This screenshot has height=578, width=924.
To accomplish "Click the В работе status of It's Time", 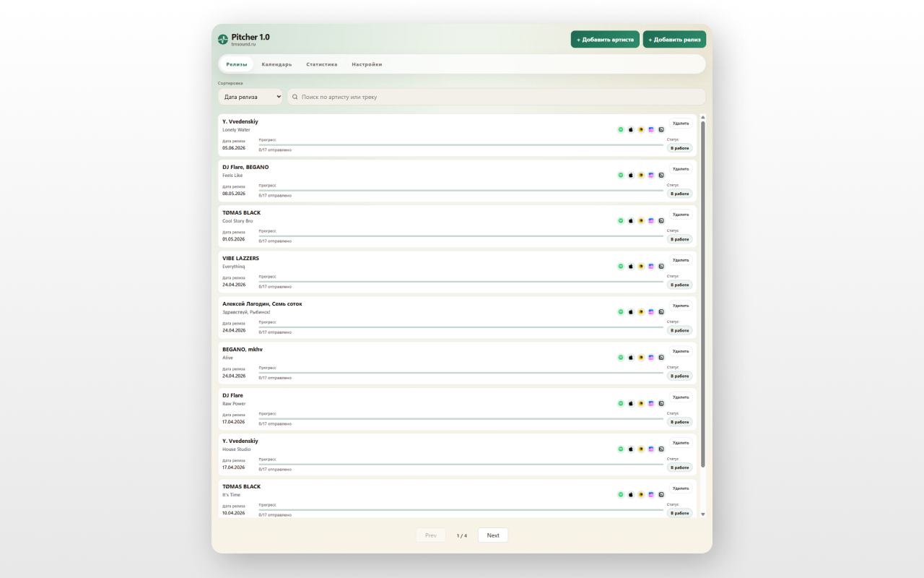I will [679, 513].
